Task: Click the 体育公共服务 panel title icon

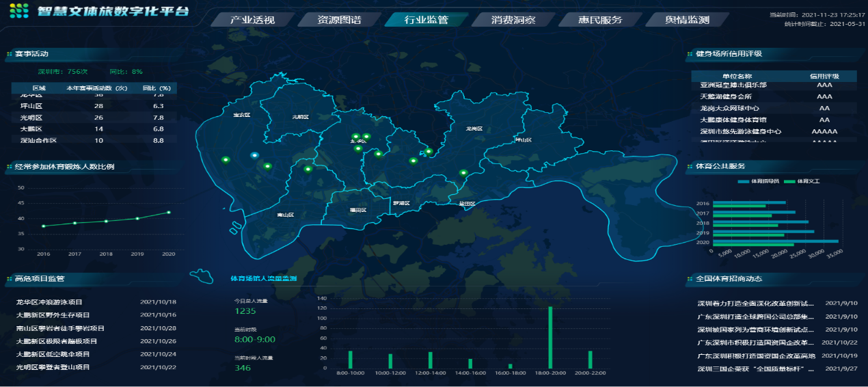Action: pyautogui.click(x=690, y=166)
